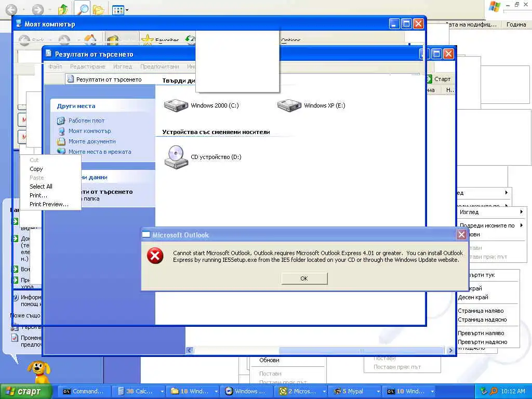Click the Up folder icon in top toolbar
Viewport: 532px width, 399px height.
click(63, 9)
